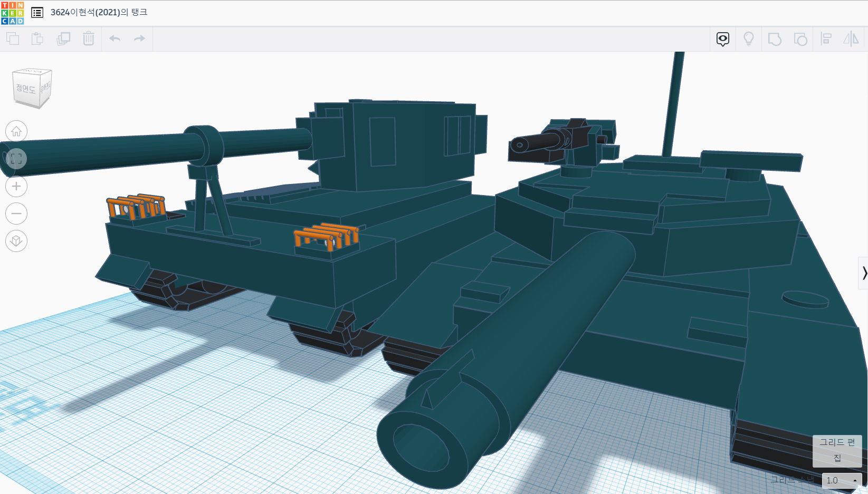Viewport: 868px width, 494px height.
Task: Click the Delete trash icon
Action: [x=89, y=38]
